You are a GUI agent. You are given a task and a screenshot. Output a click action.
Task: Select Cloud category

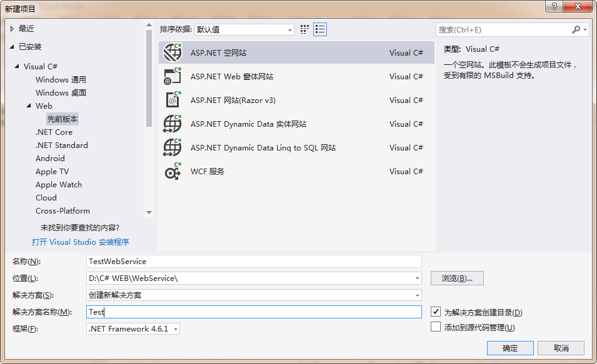[x=46, y=197]
